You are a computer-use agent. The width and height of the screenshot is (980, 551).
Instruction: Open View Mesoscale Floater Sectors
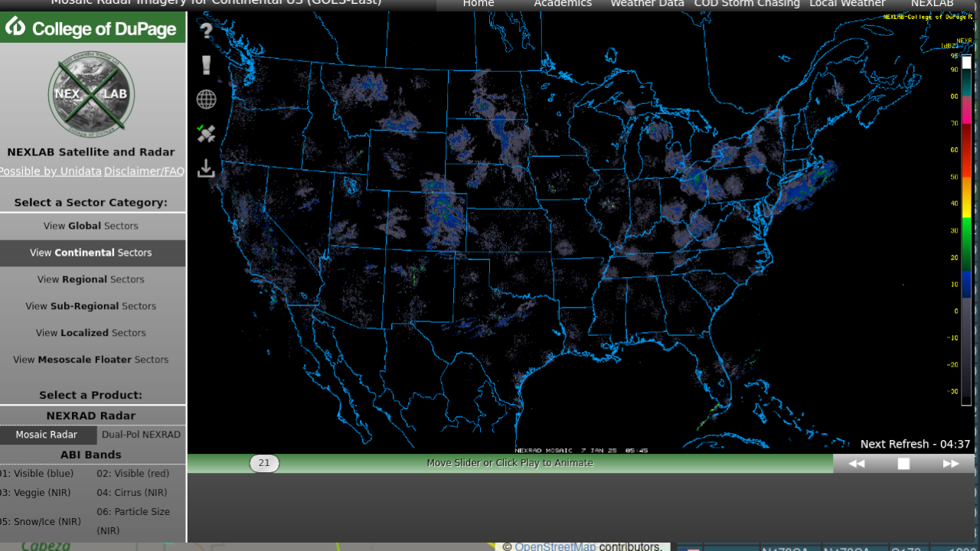click(91, 360)
